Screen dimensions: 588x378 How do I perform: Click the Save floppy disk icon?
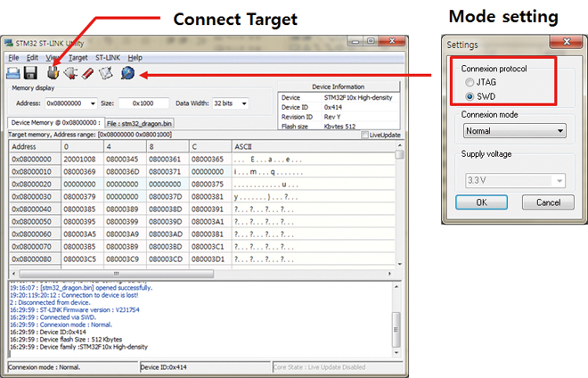click(x=30, y=73)
